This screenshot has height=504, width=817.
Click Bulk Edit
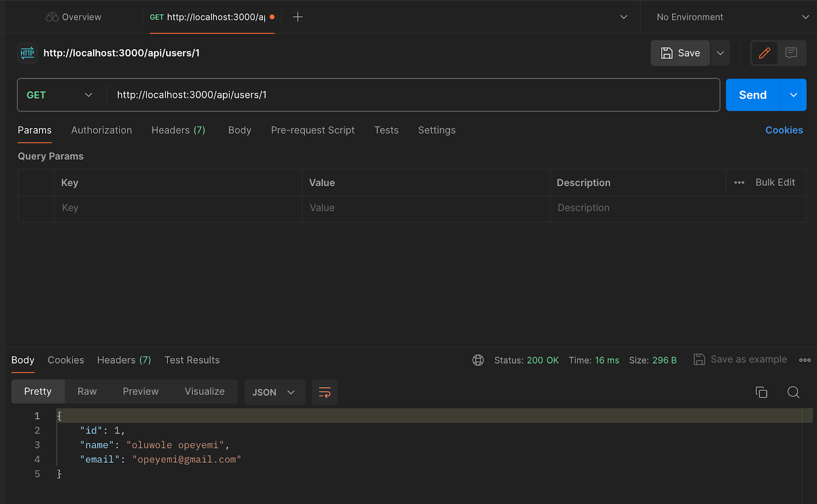(x=775, y=182)
